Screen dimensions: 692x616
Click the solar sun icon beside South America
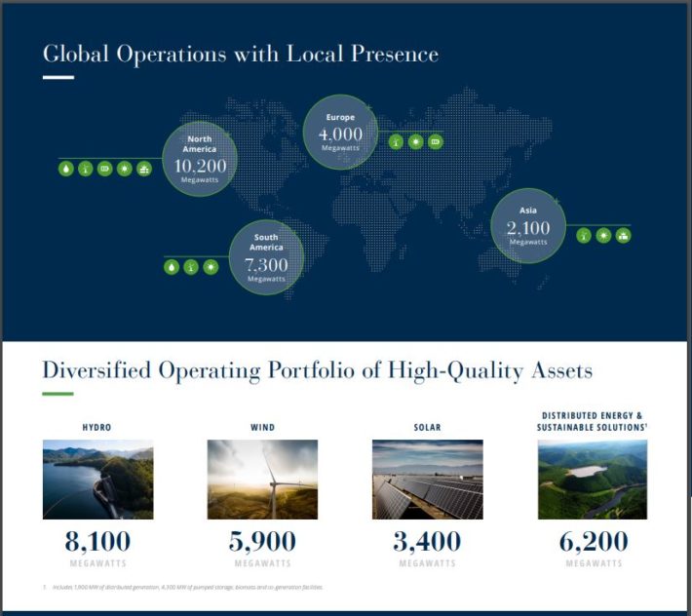point(211,266)
